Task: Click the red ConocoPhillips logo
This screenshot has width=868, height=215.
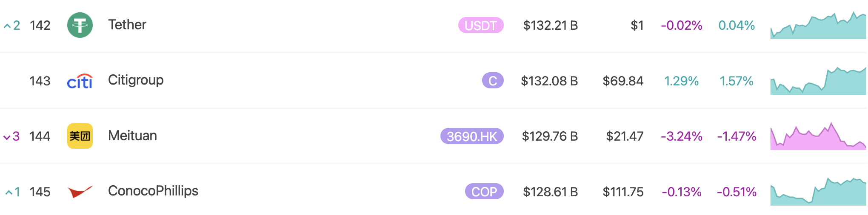Action: (x=80, y=192)
